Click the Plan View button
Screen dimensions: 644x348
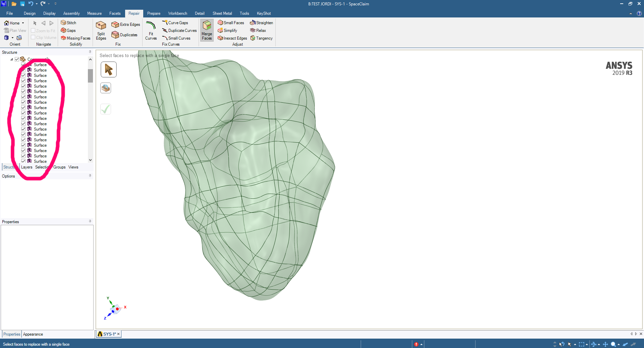coord(15,31)
